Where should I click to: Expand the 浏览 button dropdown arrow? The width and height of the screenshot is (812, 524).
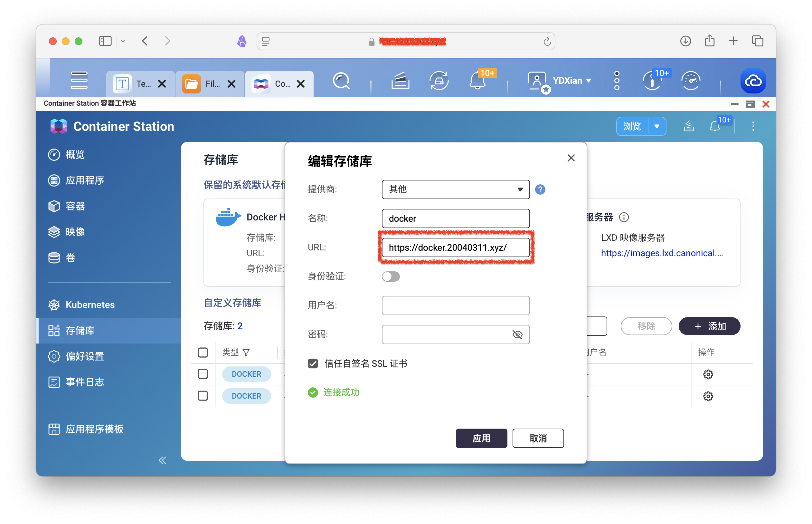pyautogui.click(x=657, y=126)
